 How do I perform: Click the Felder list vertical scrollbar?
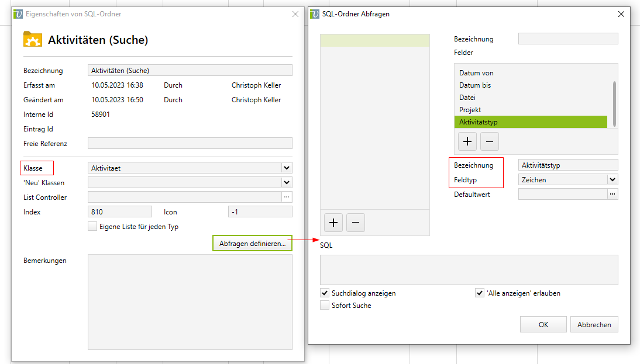[x=614, y=96]
